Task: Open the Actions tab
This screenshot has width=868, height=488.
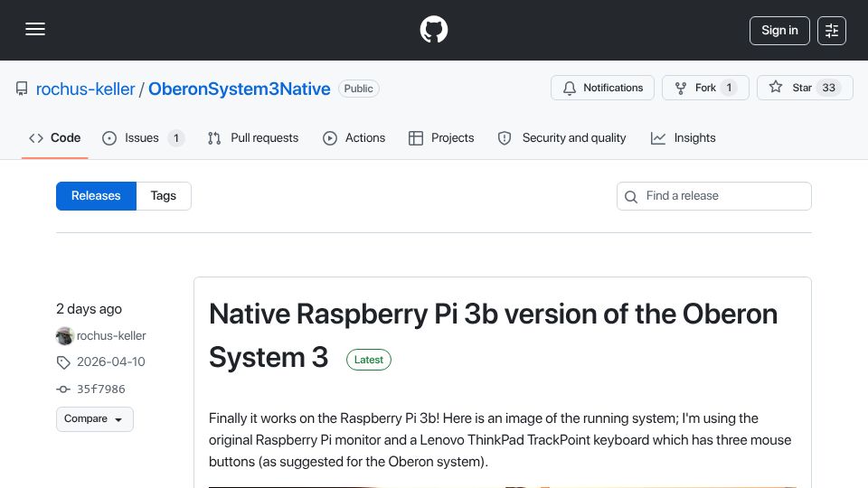Action: pyautogui.click(x=354, y=137)
